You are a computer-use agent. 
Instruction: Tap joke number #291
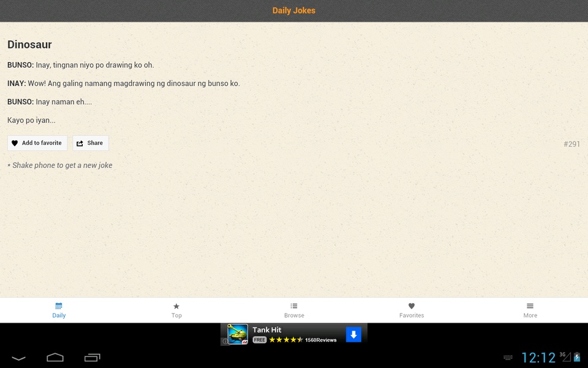coord(571,144)
